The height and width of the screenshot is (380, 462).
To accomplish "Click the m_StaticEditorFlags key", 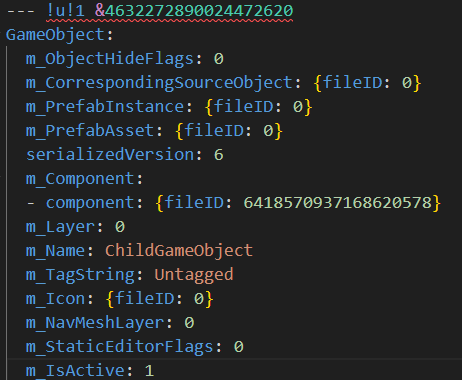I will pos(120,347).
